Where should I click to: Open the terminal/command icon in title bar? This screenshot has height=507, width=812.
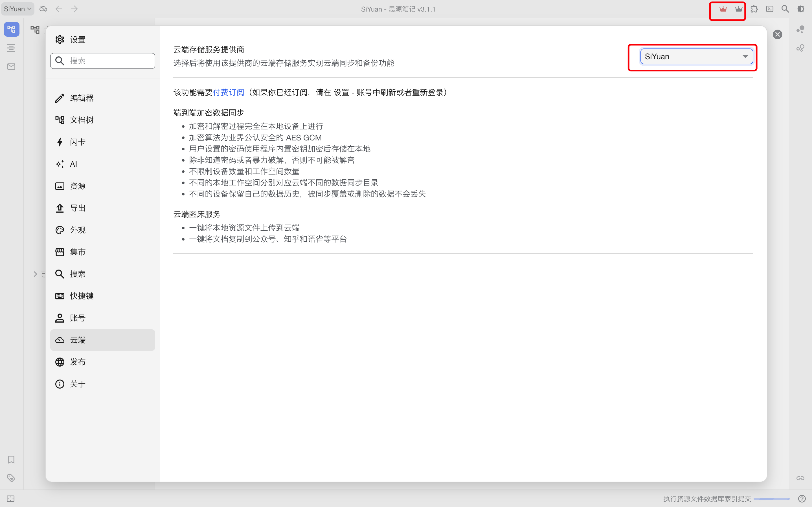tap(769, 9)
